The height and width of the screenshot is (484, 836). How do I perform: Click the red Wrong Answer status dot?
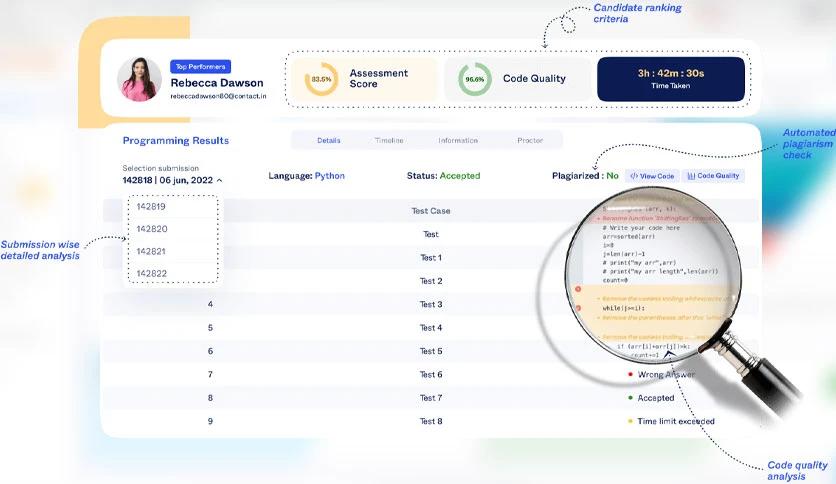630,374
